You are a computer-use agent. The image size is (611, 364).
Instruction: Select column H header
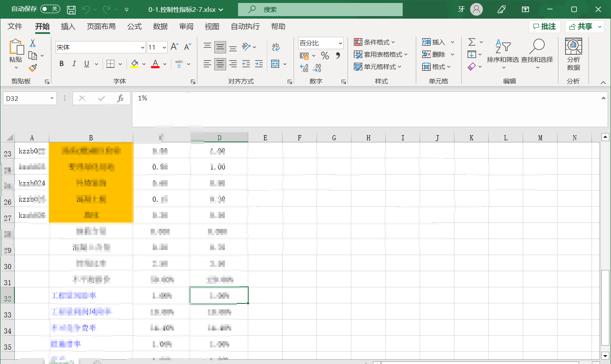tap(368, 138)
